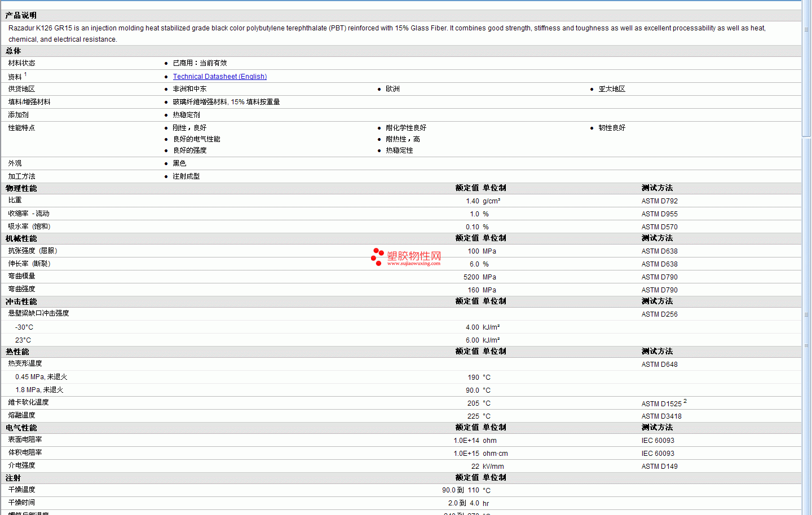The height and width of the screenshot is (515, 812).
Task: Click the 耐热性，高 feature entry
Action: tap(403, 139)
